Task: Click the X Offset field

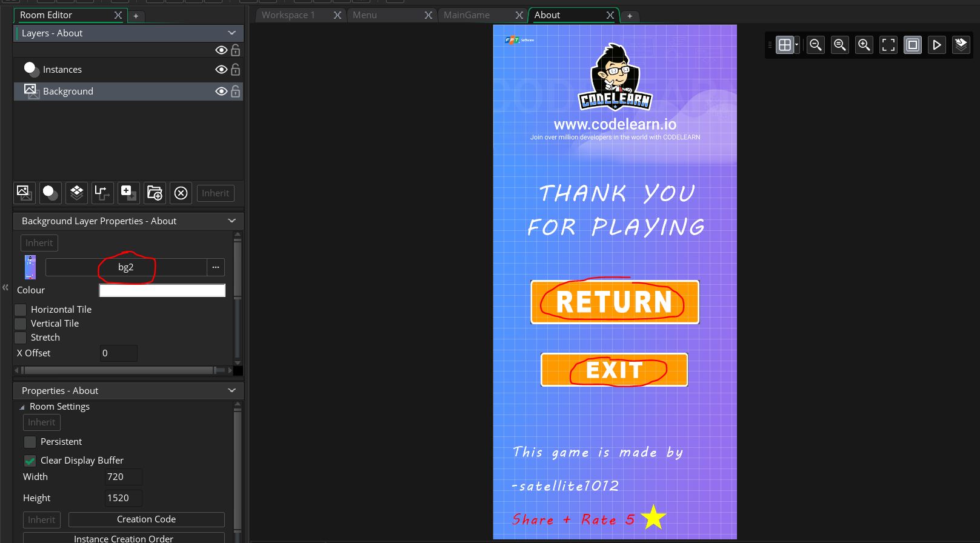Action: tap(119, 353)
